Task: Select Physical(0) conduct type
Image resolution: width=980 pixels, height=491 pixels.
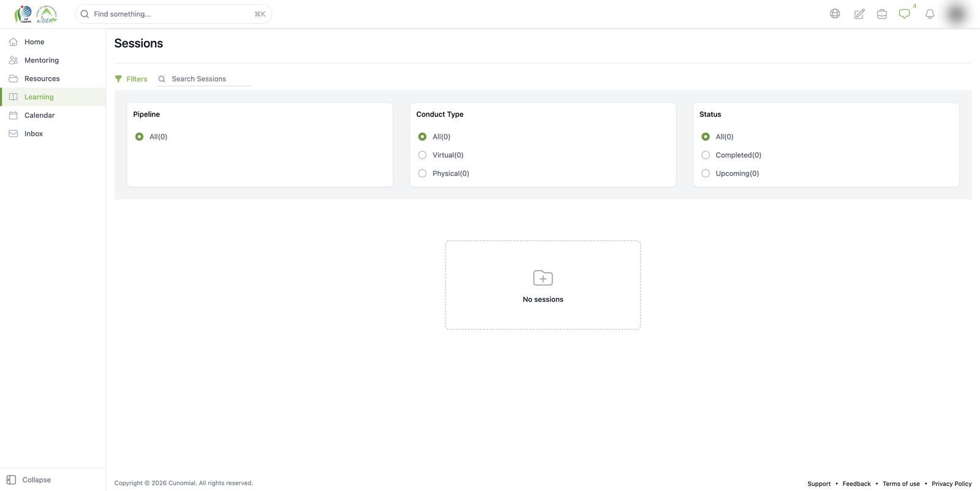Action: click(422, 173)
